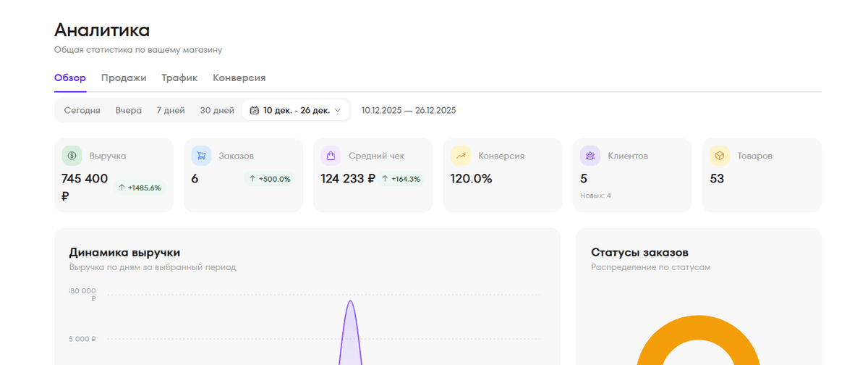Click the up arrow in +1485.6% badge
This screenshot has width=868, height=365.
click(122, 188)
